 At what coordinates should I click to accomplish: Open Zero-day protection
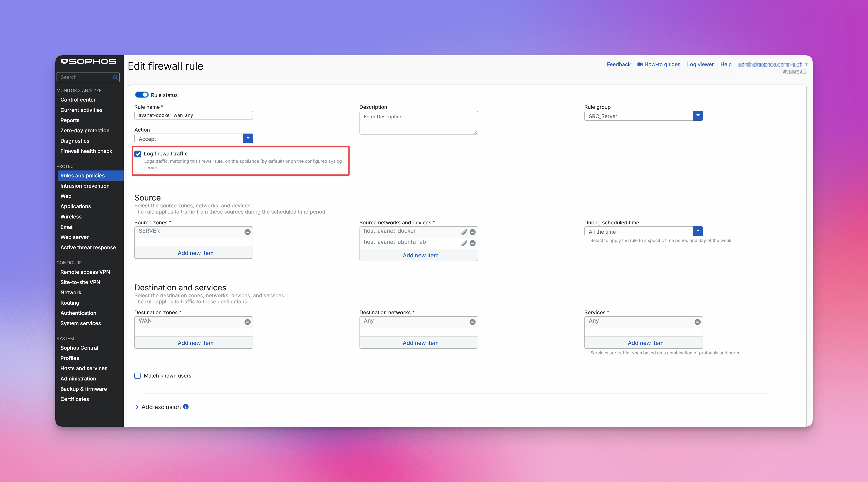85,130
